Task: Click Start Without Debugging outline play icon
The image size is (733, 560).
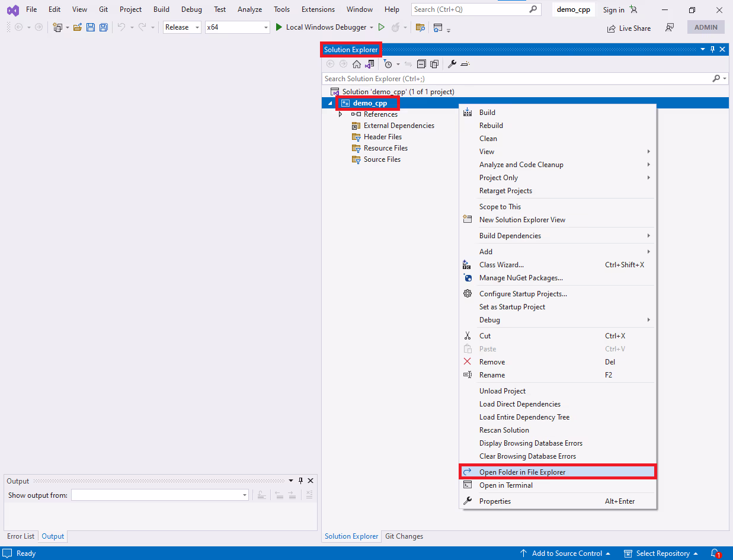Action: click(382, 27)
